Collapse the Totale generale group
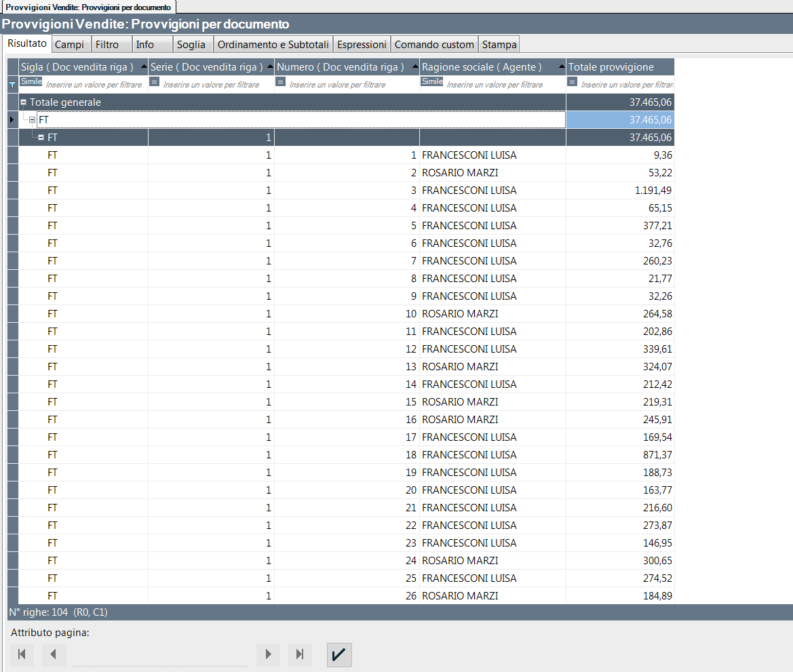The width and height of the screenshot is (793, 672). tap(24, 102)
